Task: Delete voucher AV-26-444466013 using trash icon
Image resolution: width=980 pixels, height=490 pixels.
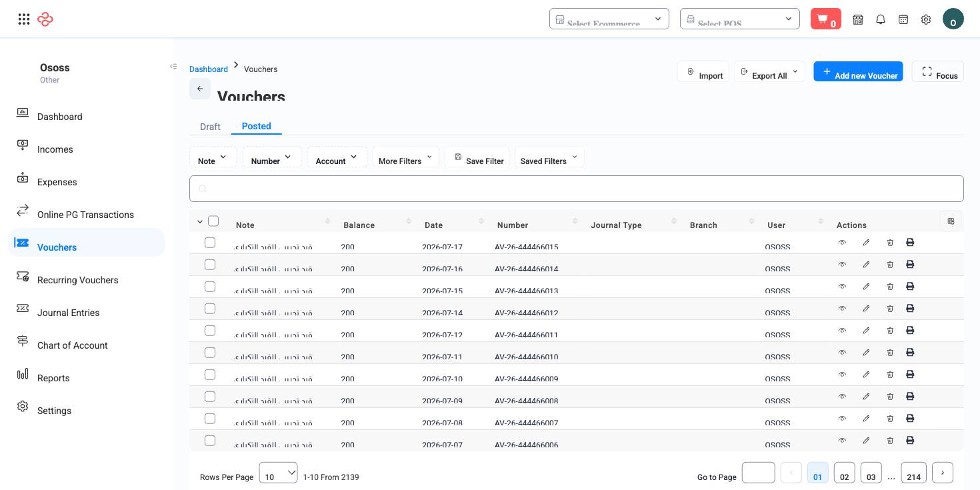Action: [x=890, y=287]
